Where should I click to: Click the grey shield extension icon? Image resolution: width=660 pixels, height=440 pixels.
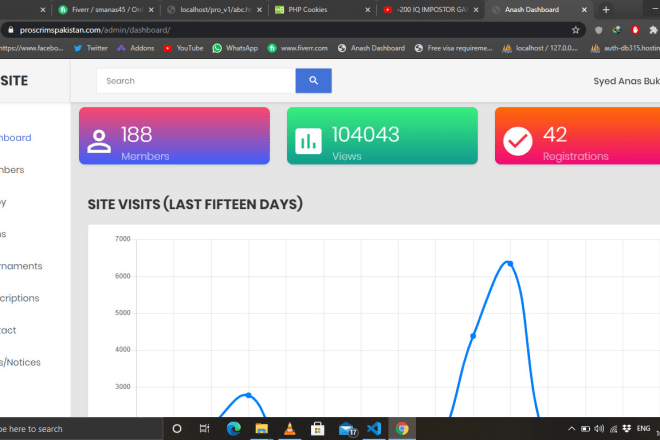[x=599, y=30]
